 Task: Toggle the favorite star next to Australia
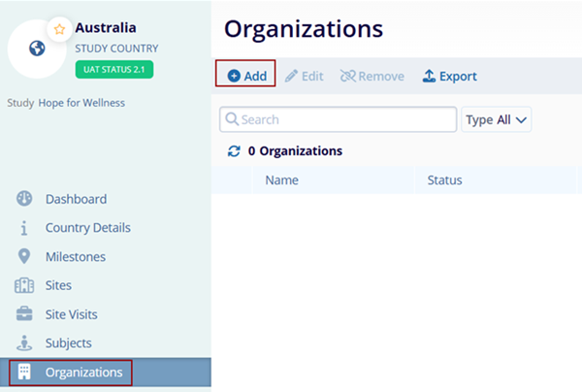[x=59, y=29]
